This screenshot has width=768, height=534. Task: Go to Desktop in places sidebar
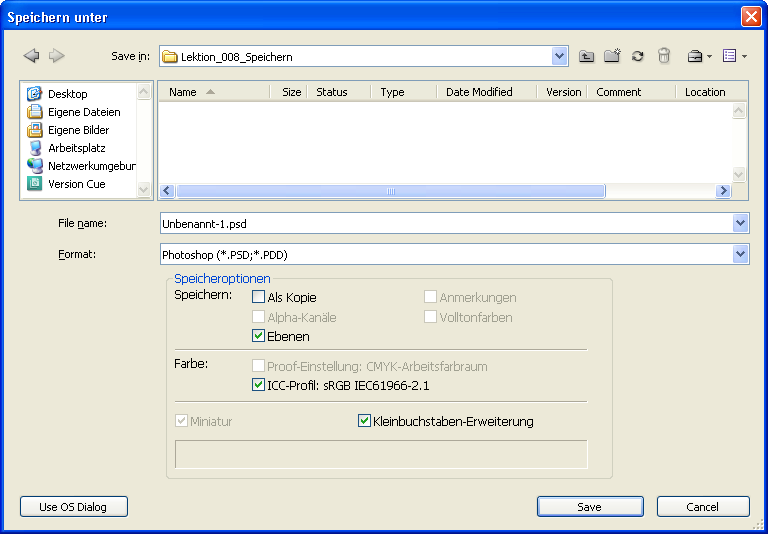tap(67, 94)
